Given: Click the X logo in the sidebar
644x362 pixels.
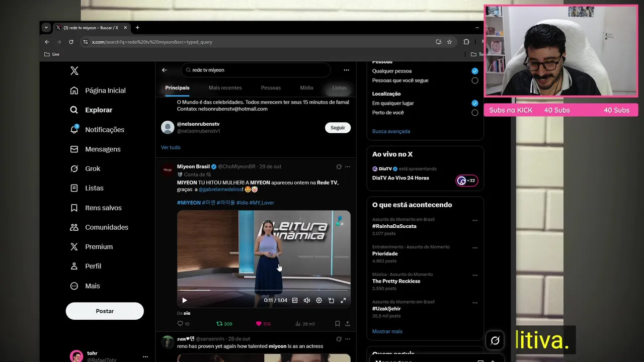Looking at the screenshot, I should click(x=74, y=71).
